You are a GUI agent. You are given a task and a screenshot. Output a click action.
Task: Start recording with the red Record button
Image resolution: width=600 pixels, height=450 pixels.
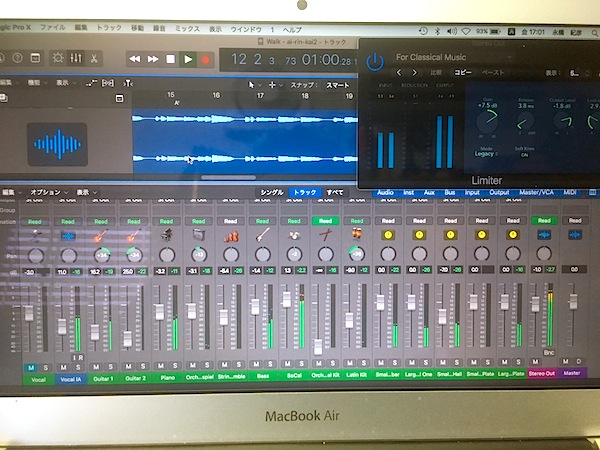pyautogui.click(x=205, y=60)
